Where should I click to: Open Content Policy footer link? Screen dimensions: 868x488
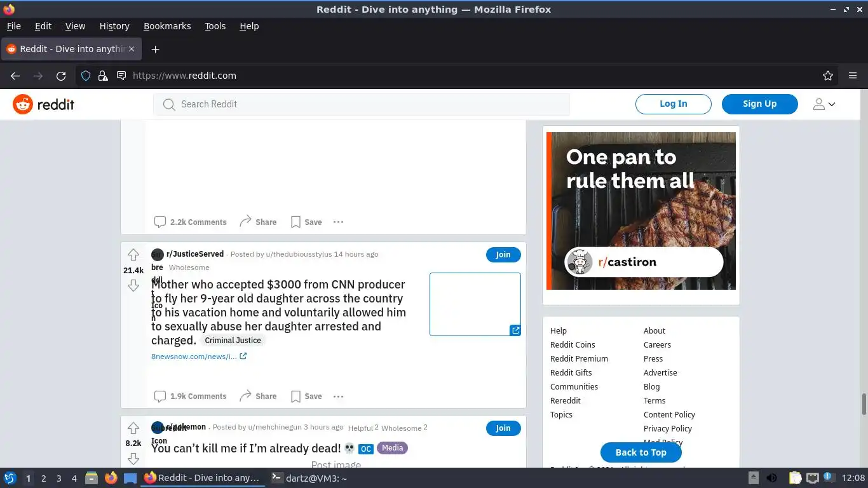[669, 415]
